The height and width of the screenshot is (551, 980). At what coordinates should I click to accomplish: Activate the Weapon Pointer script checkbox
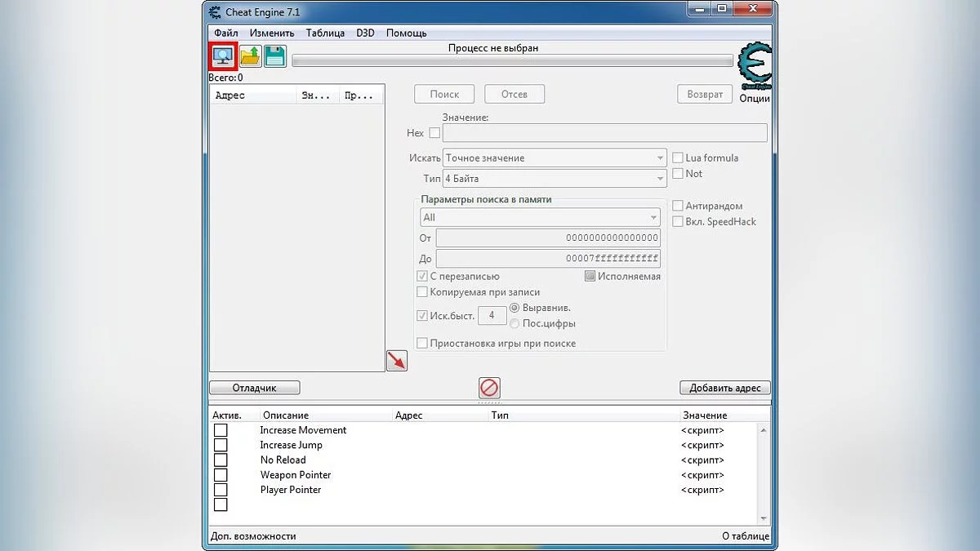coord(220,475)
